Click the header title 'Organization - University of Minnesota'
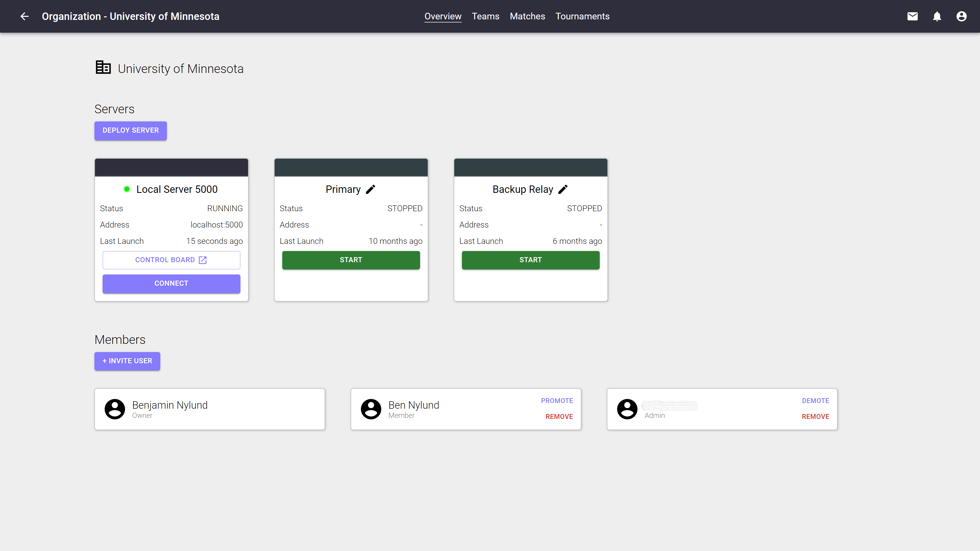Viewport: 980px width, 551px height. tap(130, 16)
